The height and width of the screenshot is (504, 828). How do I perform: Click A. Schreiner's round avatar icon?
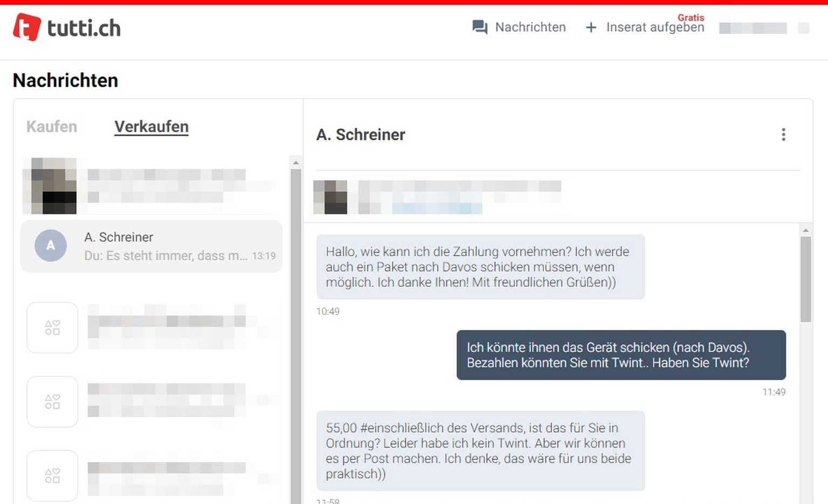point(51,245)
